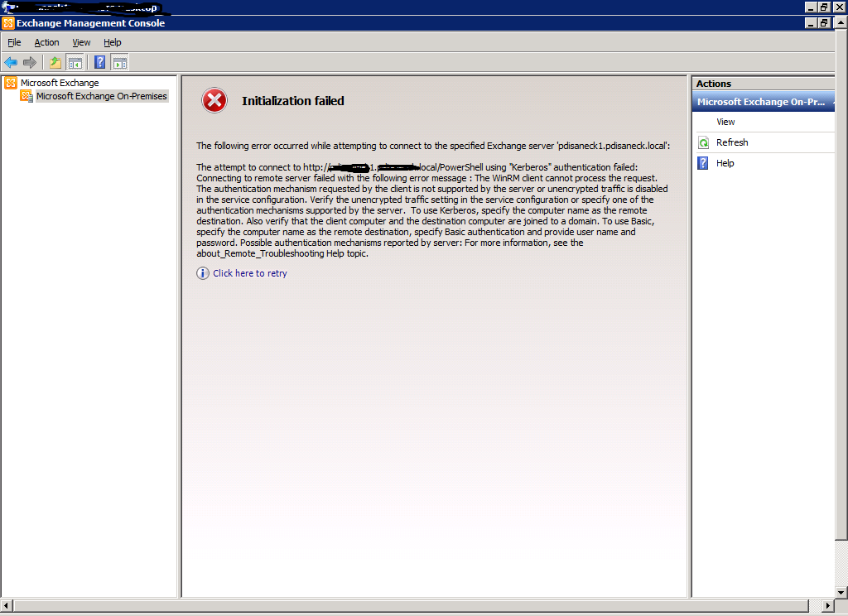Select Microsoft Exchange tree root
The image size is (848, 616).
tap(60, 83)
